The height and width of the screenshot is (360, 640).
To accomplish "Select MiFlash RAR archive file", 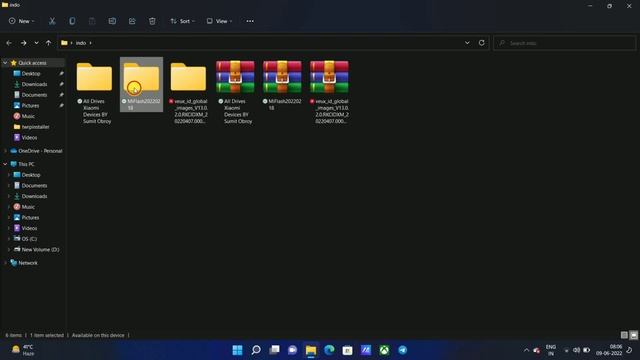I will click(282, 85).
